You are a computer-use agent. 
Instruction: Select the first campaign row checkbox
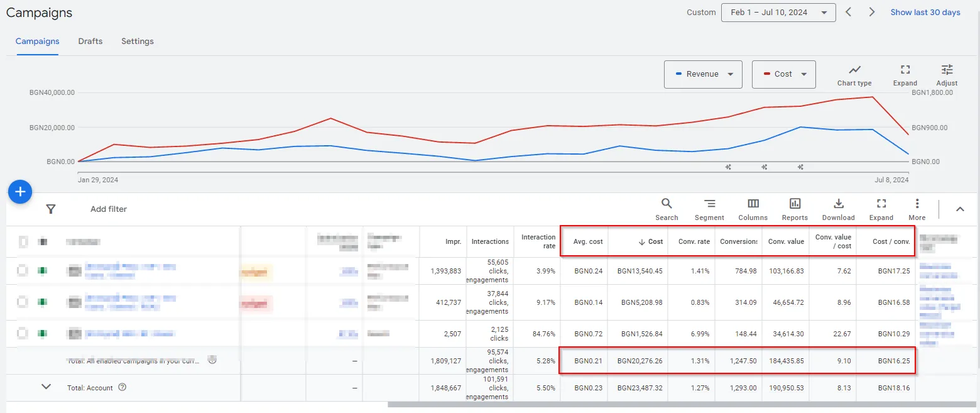pos(23,271)
